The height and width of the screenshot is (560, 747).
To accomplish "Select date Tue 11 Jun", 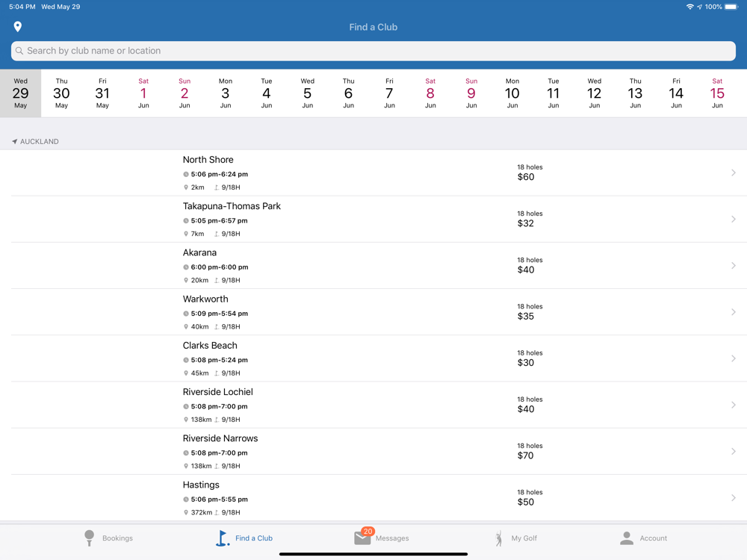I will [553, 93].
